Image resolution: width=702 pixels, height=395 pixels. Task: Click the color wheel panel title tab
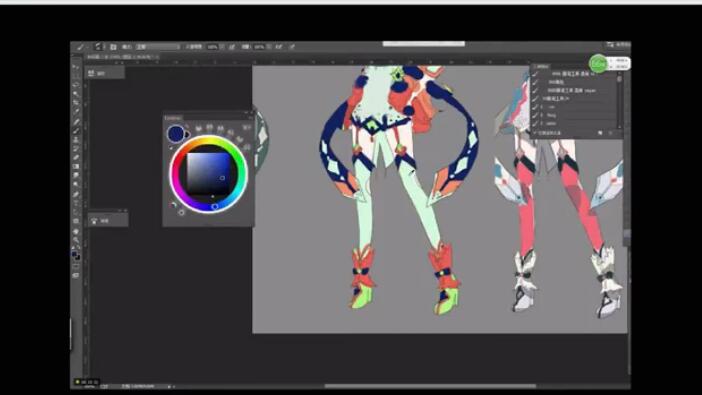point(173,118)
